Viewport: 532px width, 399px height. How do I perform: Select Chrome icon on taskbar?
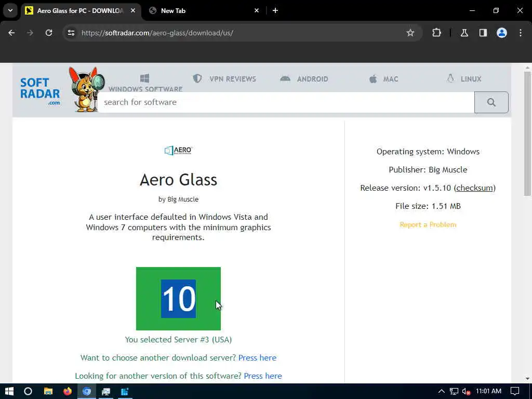coord(87,391)
